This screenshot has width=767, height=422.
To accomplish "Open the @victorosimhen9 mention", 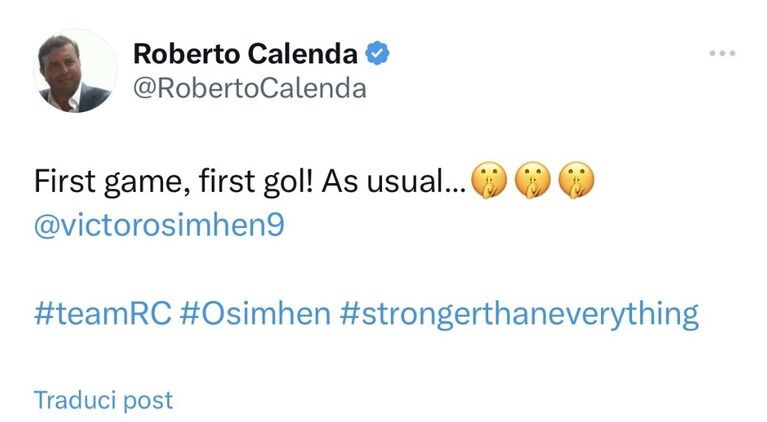I will pyautogui.click(x=159, y=225).
